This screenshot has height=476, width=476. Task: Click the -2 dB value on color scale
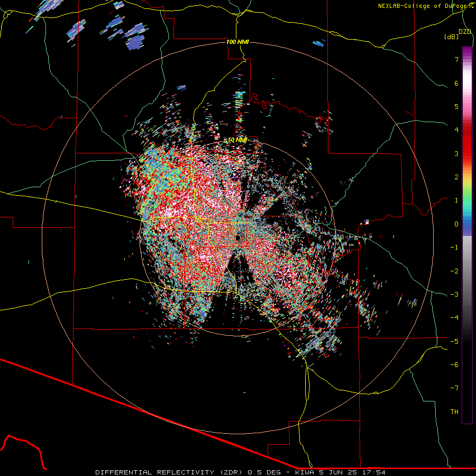[x=454, y=271]
